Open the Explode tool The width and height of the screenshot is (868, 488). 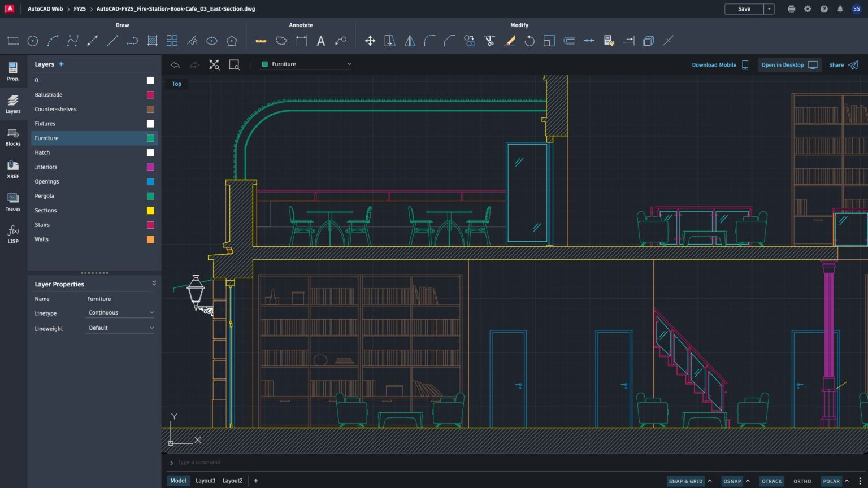coord(648,40)
